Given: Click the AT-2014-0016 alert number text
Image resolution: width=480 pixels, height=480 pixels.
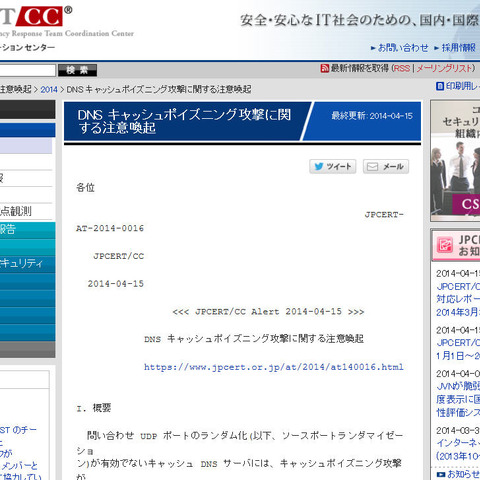Looking at the screenshot, I should [110, 228].
